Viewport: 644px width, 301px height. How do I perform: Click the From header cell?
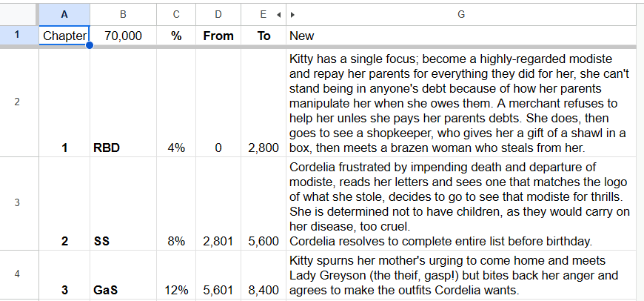tap(218, 36)
